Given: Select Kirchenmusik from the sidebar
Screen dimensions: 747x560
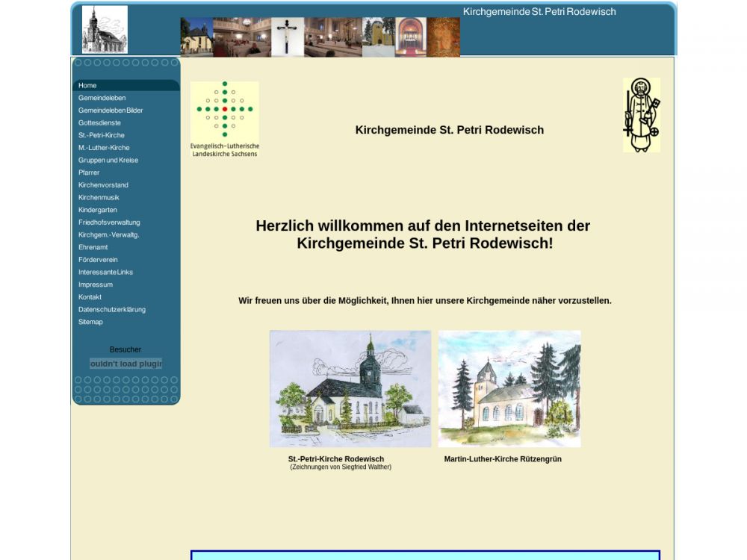Looking at the screenshot, I should coord(99,198).
